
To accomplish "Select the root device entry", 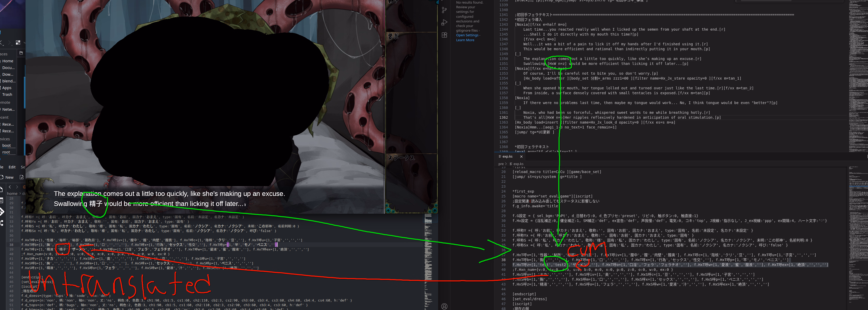I will pyautogui.click(x=6, y=152).
